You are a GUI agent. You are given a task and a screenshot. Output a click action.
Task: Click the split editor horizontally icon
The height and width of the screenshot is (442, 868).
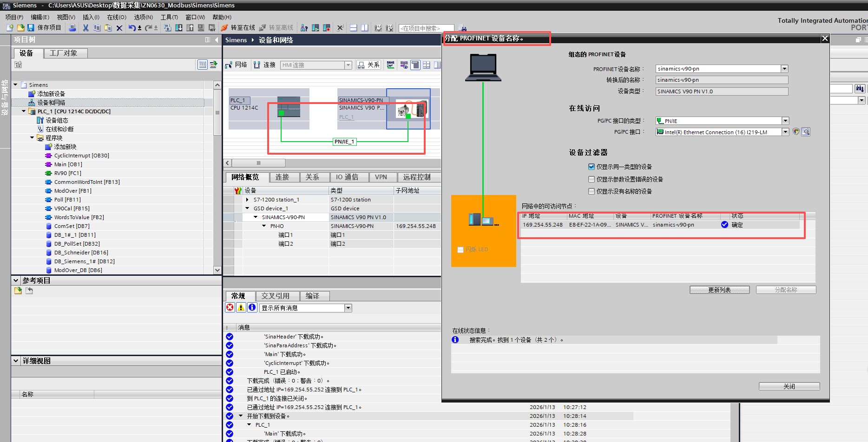[354, 28]
